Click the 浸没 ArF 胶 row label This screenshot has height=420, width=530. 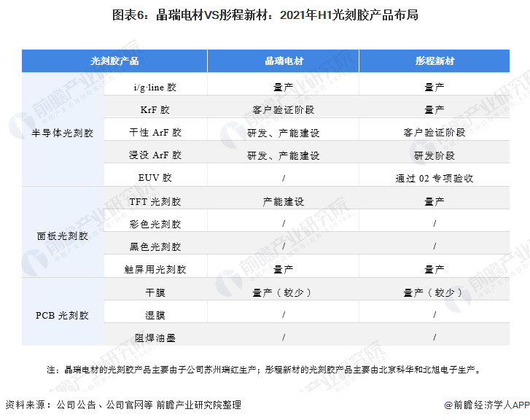[x=155, y=155]
